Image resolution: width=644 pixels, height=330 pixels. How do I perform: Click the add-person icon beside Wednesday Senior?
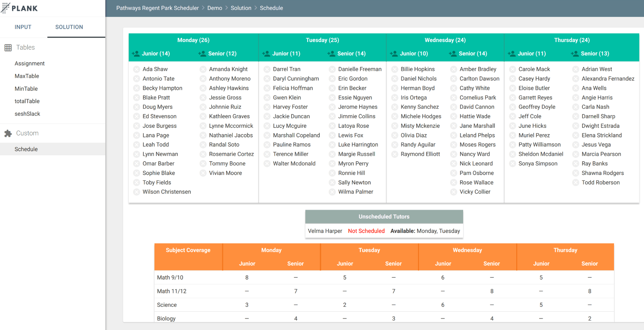click(453, 54)
